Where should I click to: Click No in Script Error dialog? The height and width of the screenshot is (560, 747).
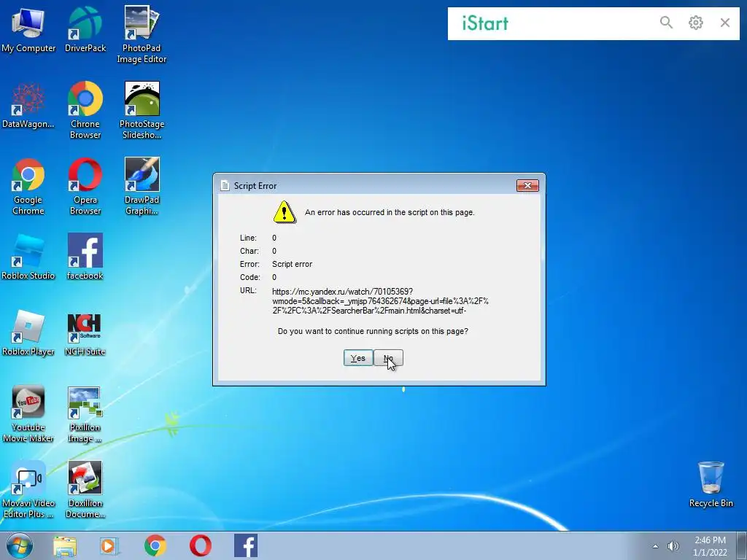tap(388, 358)
